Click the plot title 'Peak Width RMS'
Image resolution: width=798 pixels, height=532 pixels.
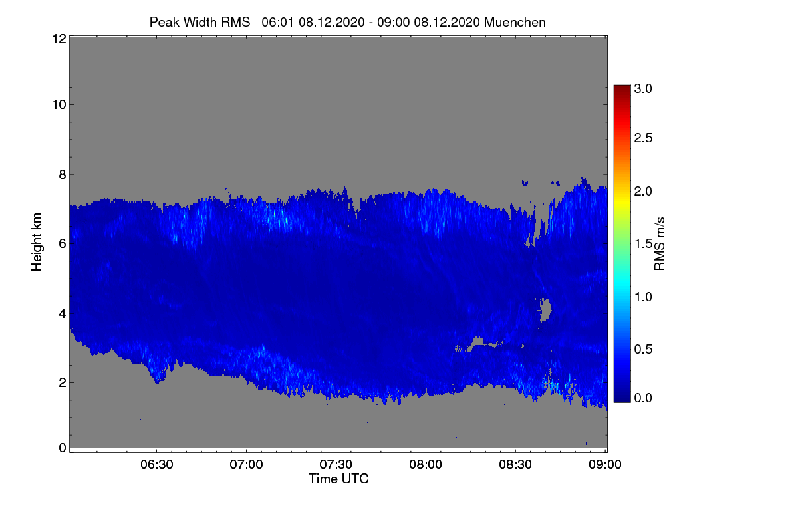coord(200,22)
